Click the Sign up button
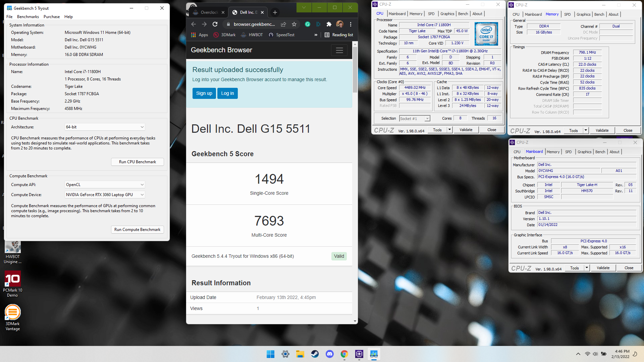This screenshot has width=644, height=362. (x=204, y=93)
